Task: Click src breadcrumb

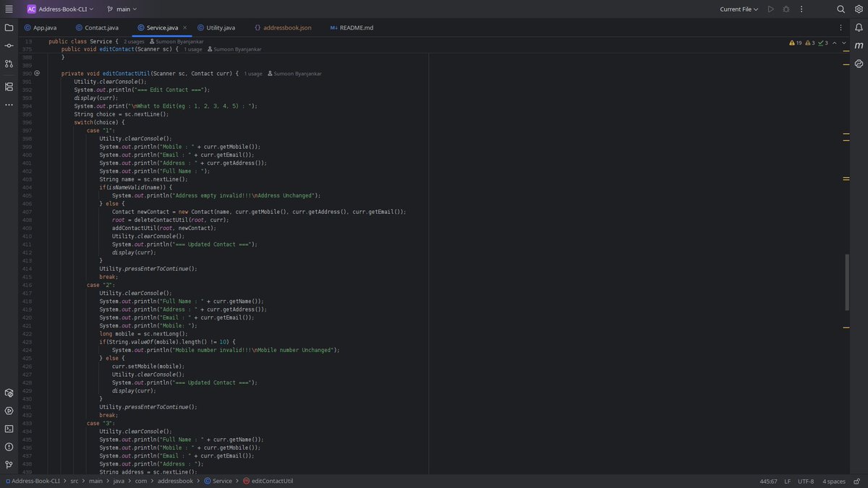Action: 75,481
